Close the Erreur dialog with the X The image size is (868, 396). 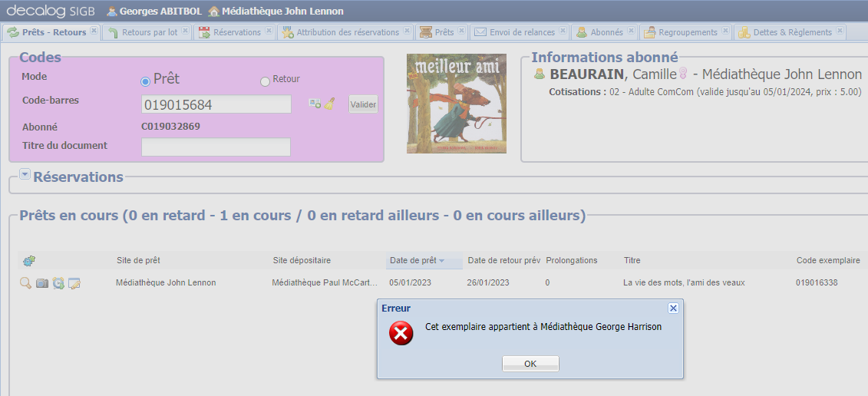click(673, 309)
